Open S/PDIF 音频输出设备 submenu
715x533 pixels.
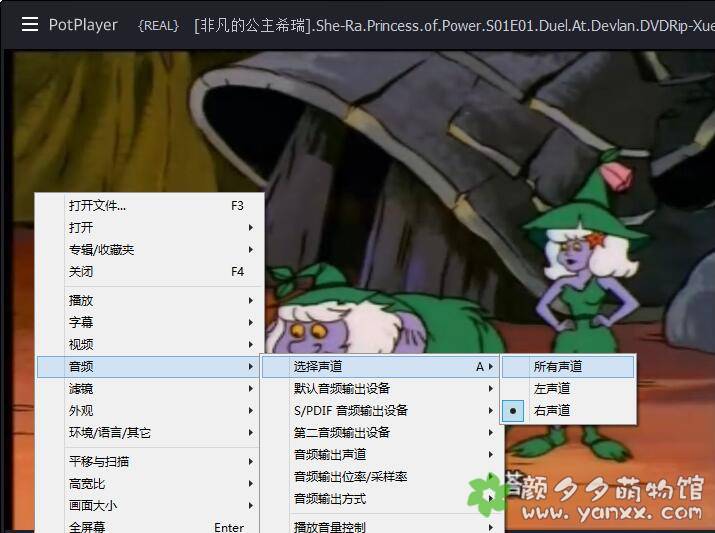(383, 410)
